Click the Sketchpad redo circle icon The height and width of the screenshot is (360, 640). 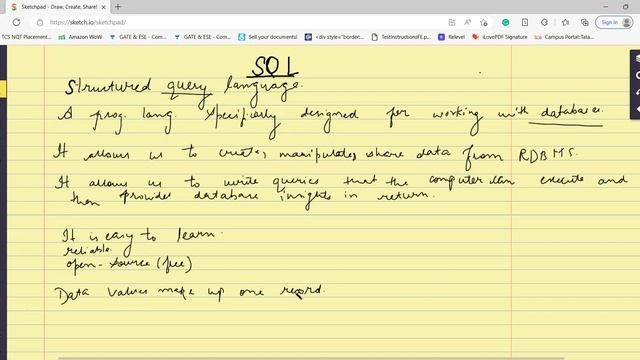coord(637,75)
